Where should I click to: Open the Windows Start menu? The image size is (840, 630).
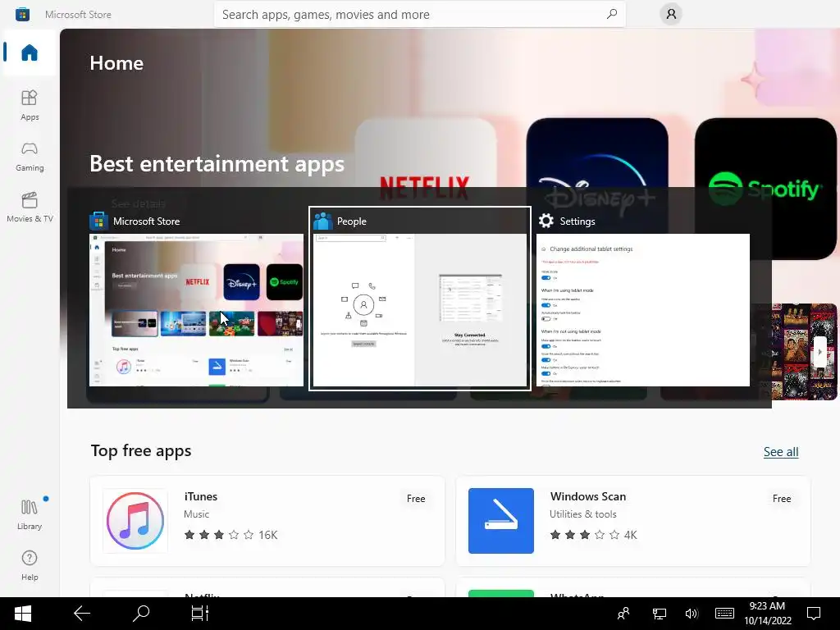pyautogui.click(x=22, y=614)
